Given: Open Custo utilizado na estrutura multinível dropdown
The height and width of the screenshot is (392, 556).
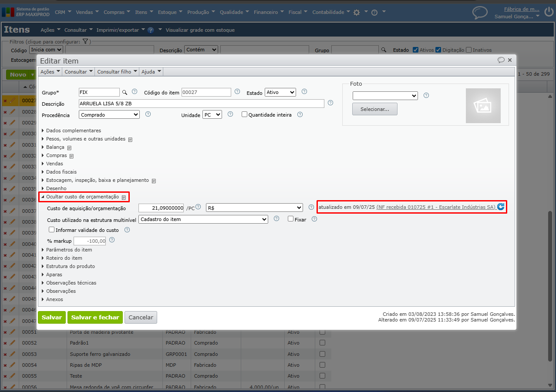Looking at the screenshot, I should click(x=203, y=219).
